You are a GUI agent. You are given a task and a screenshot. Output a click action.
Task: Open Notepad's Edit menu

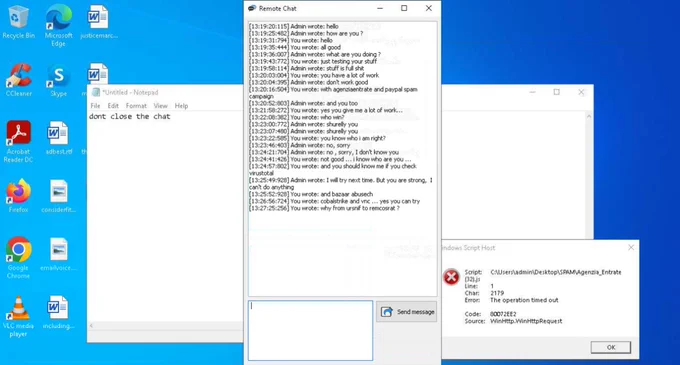click(113, 106)
